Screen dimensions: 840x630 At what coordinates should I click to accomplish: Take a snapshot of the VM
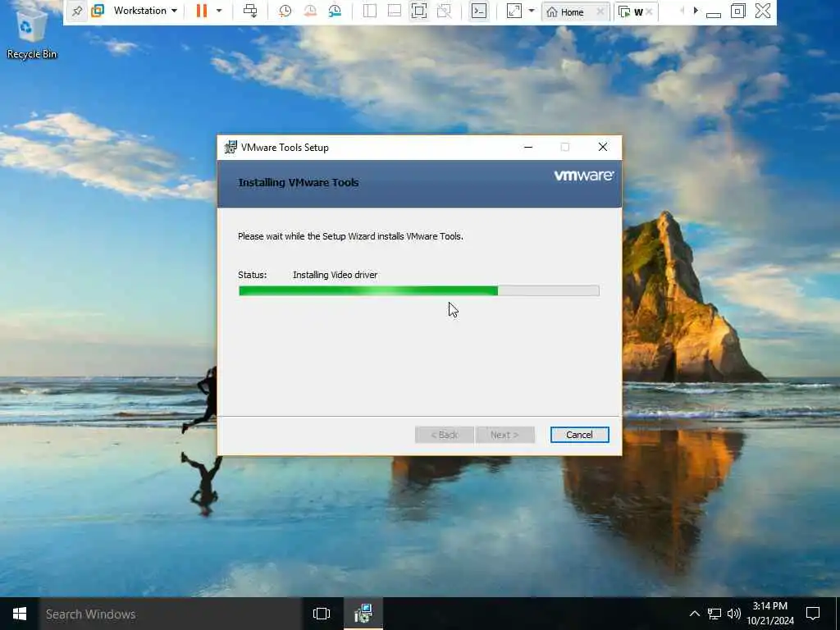[x=285, y=11]
